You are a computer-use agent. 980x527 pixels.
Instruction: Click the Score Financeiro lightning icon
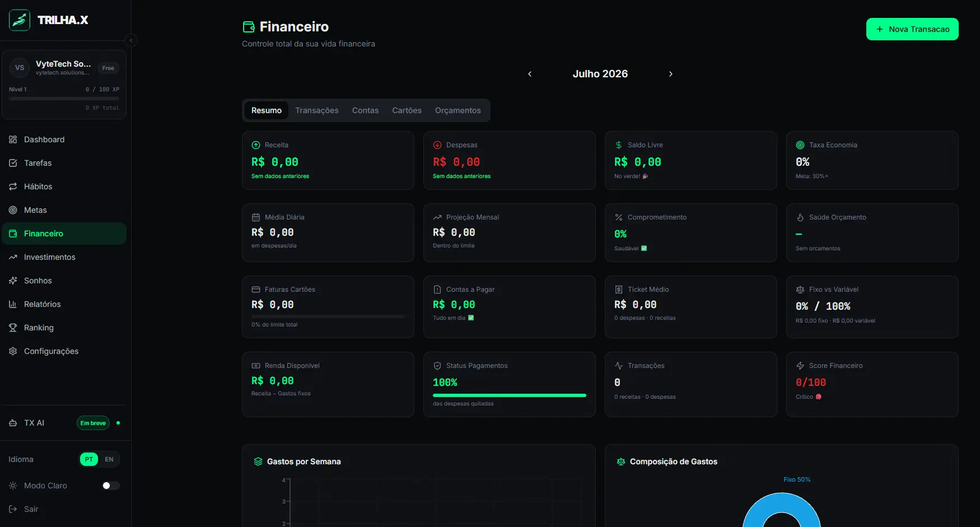point(800,366)
